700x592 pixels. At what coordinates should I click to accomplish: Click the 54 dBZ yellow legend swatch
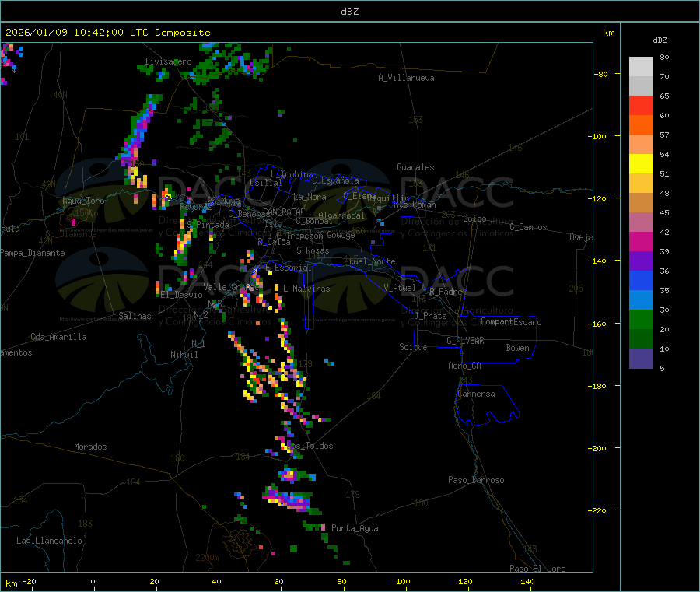pyautogui.click(x=641, y=164)
